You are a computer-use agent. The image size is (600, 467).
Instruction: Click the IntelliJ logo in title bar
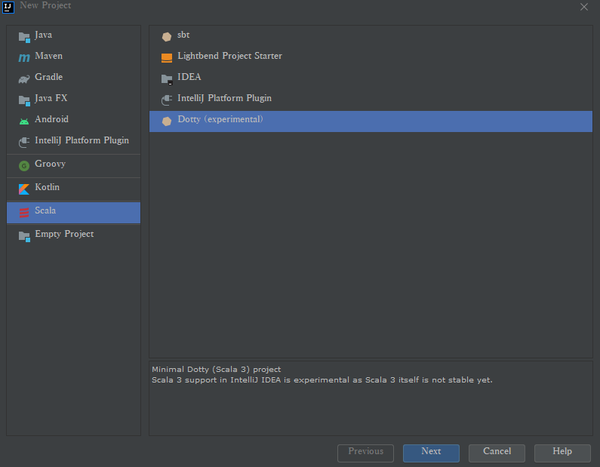(x=8, y=7)
